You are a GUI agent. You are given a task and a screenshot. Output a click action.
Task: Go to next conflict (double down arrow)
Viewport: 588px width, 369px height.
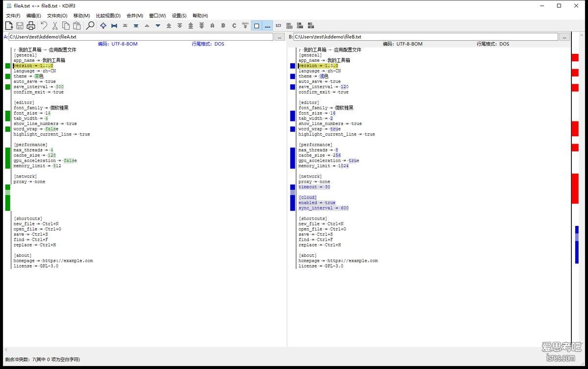pos(180,25)
